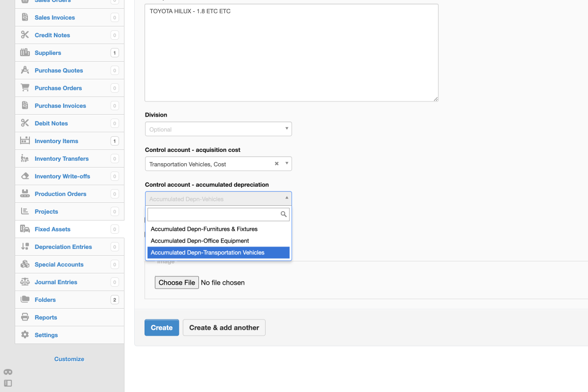The height and width of the screenshot is (392, 588).
Task: Click the Sales Invoices document icon
Action: pos(25,18)
